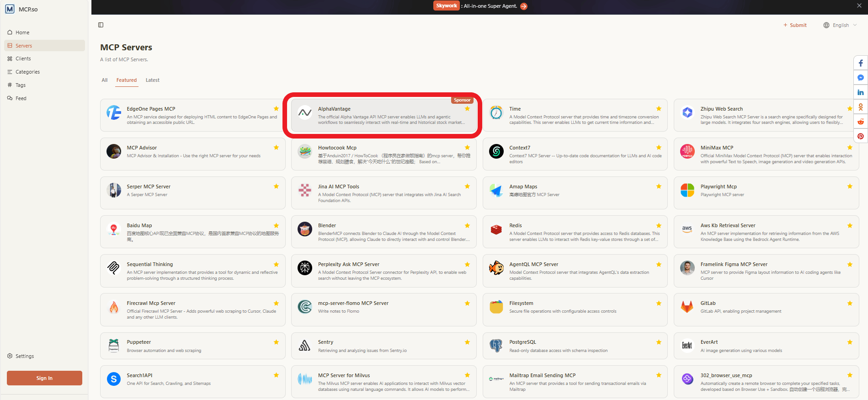This screenshot has width=868, height=400.
Task: Open MCP Server for Milvus title
Action: pos(344,375)
